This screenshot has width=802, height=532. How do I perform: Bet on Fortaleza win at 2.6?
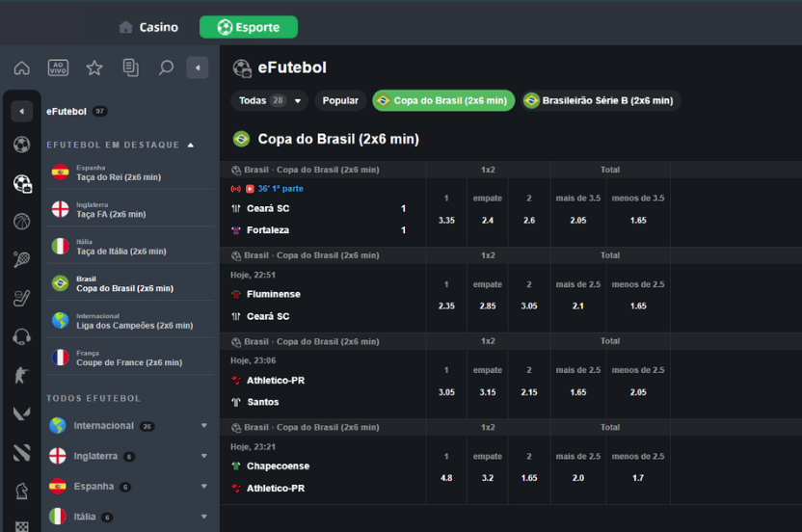529,220
